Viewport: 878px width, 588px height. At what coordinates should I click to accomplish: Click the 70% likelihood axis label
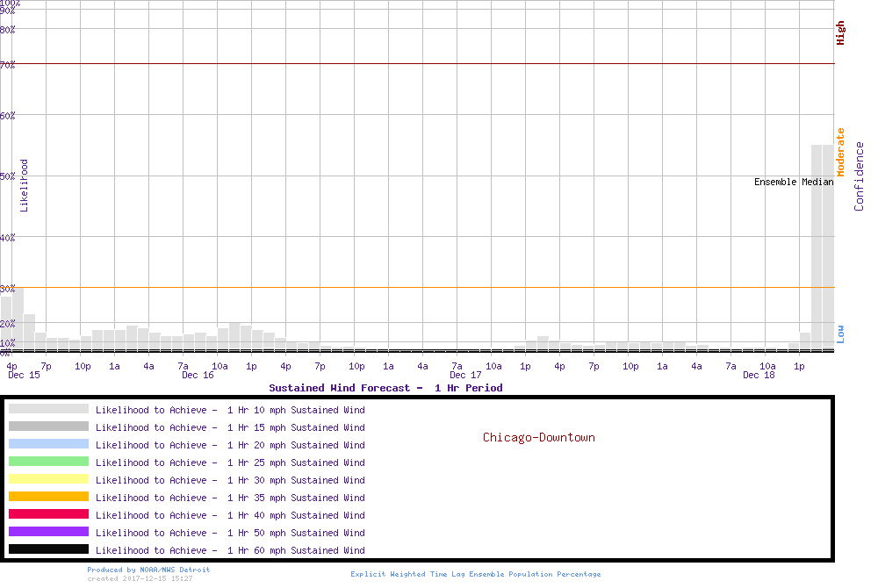click(8, 66)
